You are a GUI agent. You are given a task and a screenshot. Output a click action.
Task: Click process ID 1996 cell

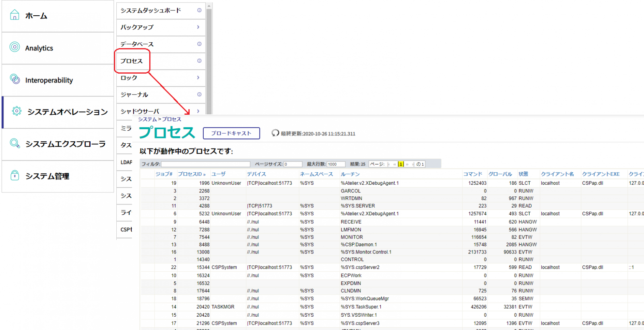coord(204,183)
